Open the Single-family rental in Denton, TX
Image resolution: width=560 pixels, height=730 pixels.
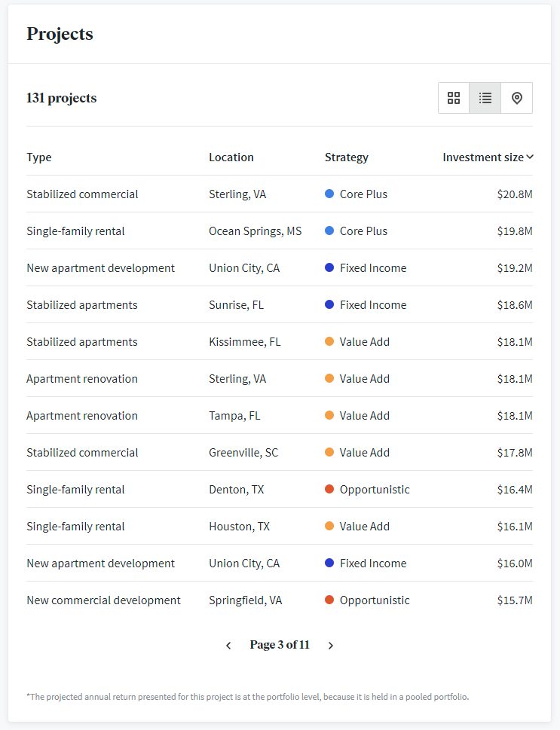(75, 489)
